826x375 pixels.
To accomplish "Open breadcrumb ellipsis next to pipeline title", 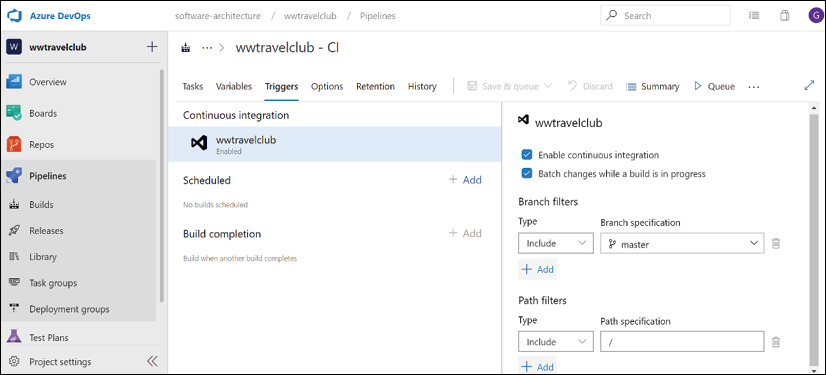I will (x=207, y=48).
